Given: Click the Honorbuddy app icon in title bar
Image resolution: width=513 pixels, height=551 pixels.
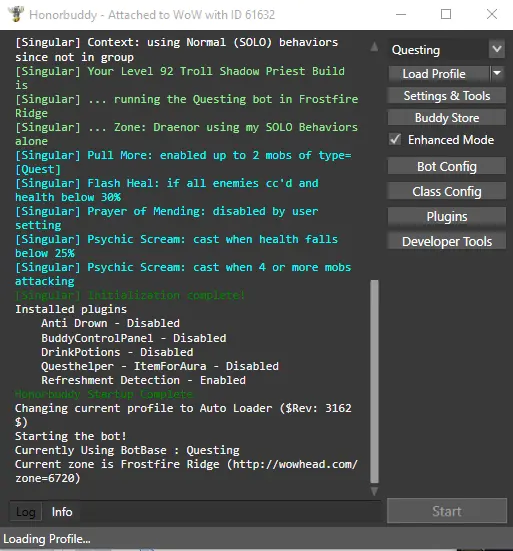Looking at the screenshot, I should coord(16,14).
